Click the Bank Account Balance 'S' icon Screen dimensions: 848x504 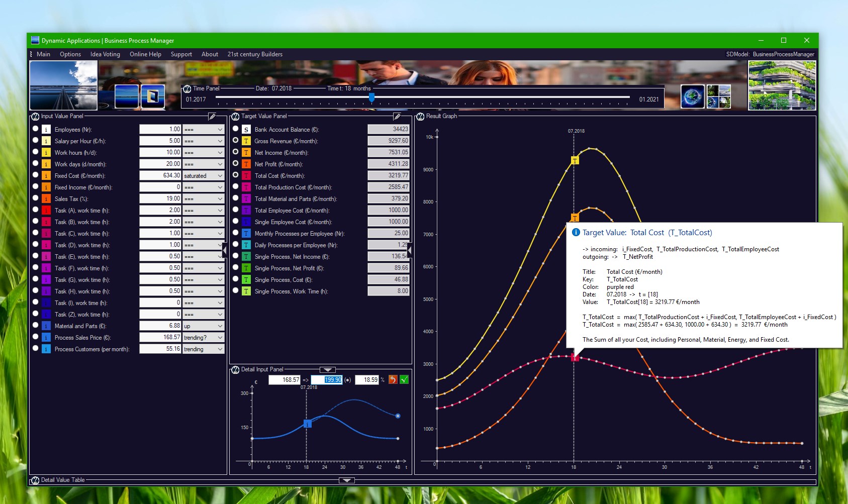tap(246, 130)
